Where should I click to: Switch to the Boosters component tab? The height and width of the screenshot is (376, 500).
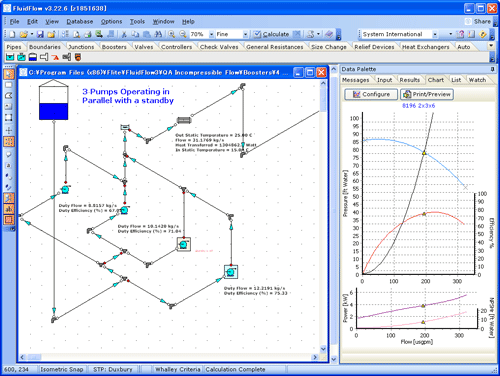click(114, 47)
